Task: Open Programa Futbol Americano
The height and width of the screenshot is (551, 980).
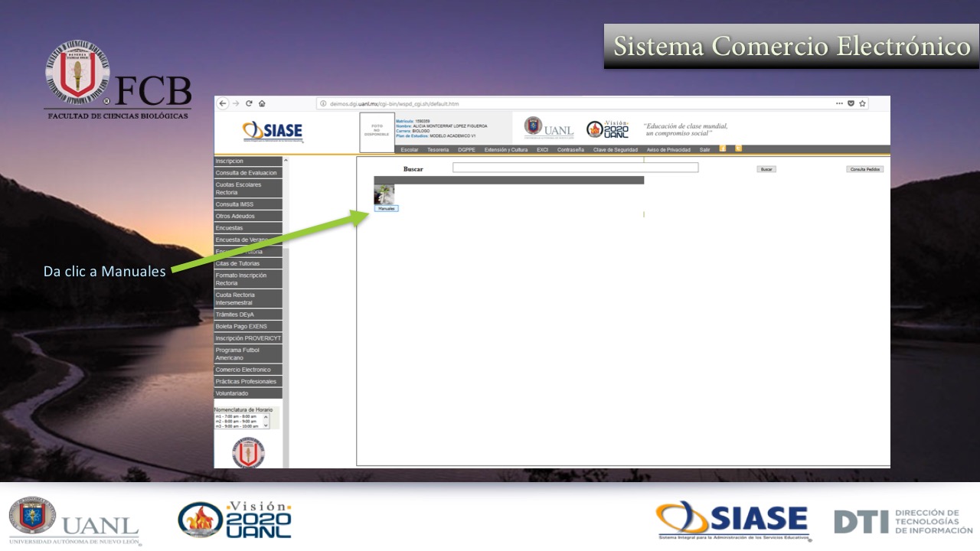Action: pyautogui.click(x=248, y=354)
